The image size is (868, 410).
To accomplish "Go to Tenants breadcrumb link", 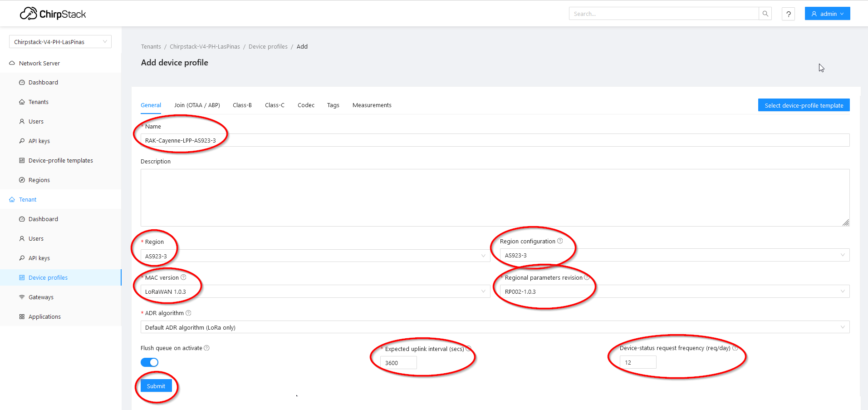I will [x=151, y=46].
